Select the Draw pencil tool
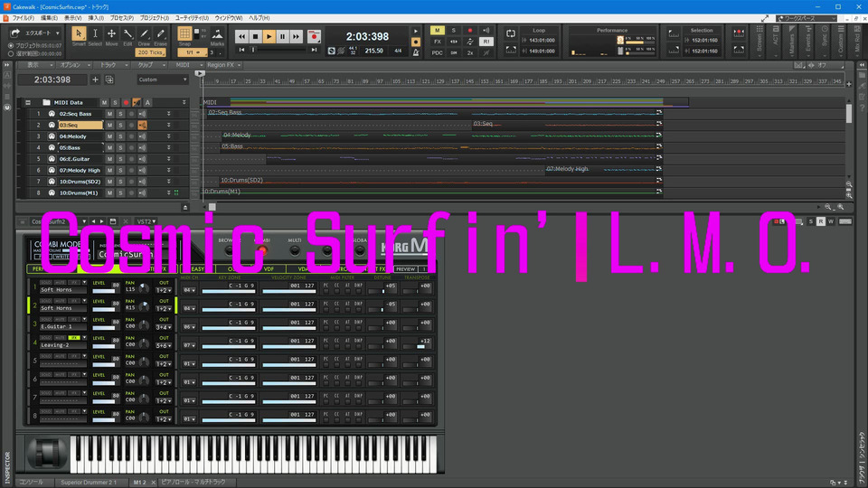Screen dimensions: 868x488 pos(144,33)
